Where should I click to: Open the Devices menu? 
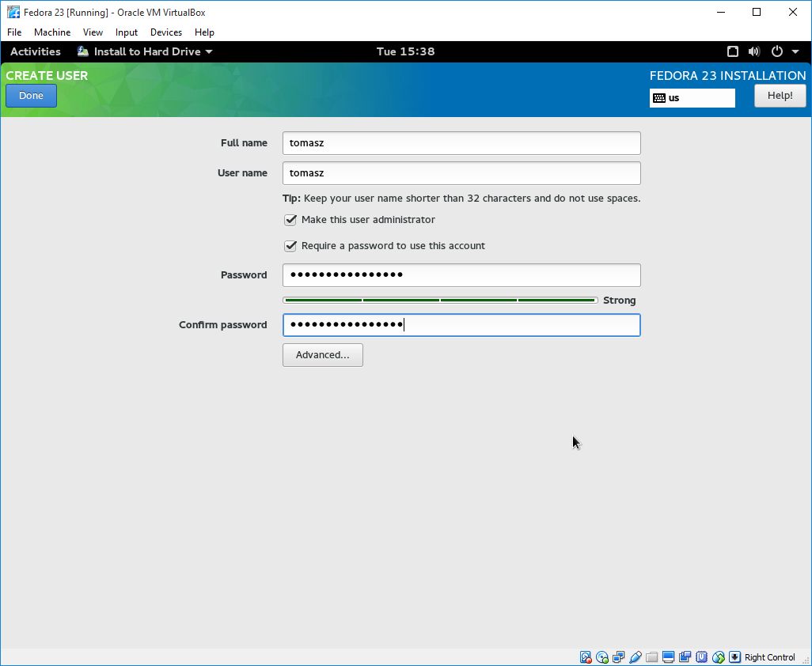click(x=166, y=32)
